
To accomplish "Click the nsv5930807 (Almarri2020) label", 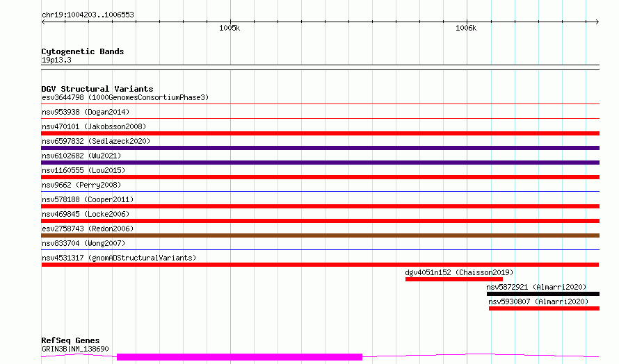I will click(x=538, y=301).
